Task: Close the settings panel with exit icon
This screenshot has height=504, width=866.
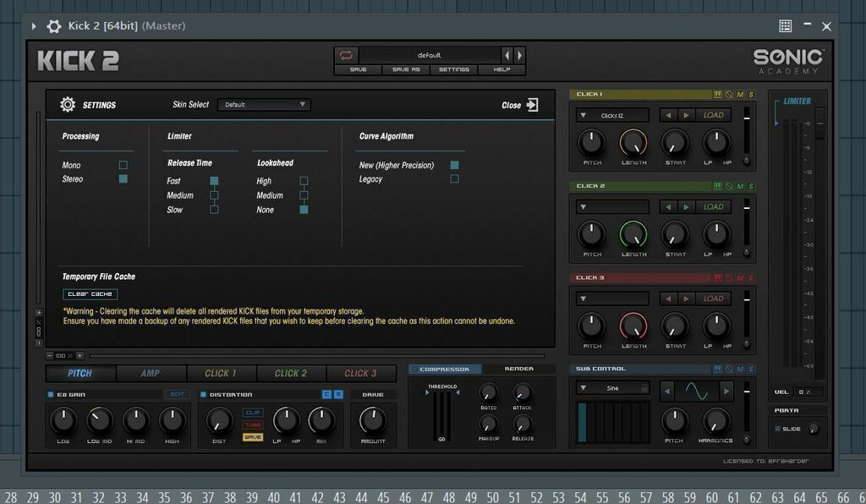Action: click(x=533, y=105)
